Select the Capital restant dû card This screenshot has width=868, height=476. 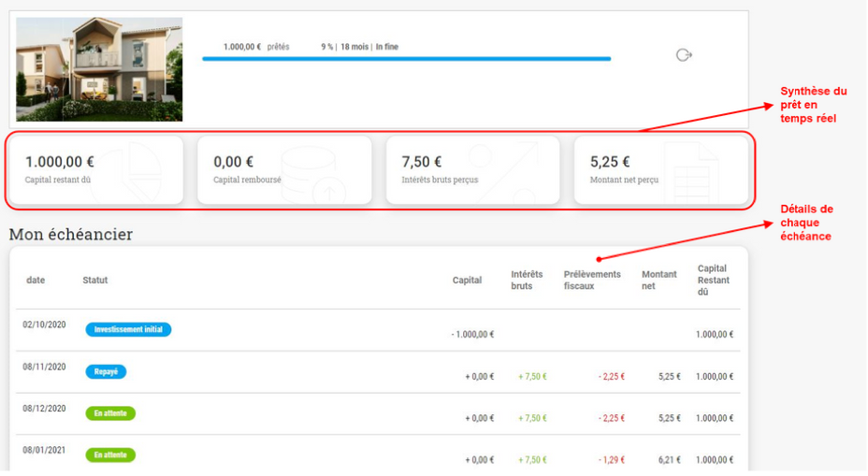pos(96,170)
